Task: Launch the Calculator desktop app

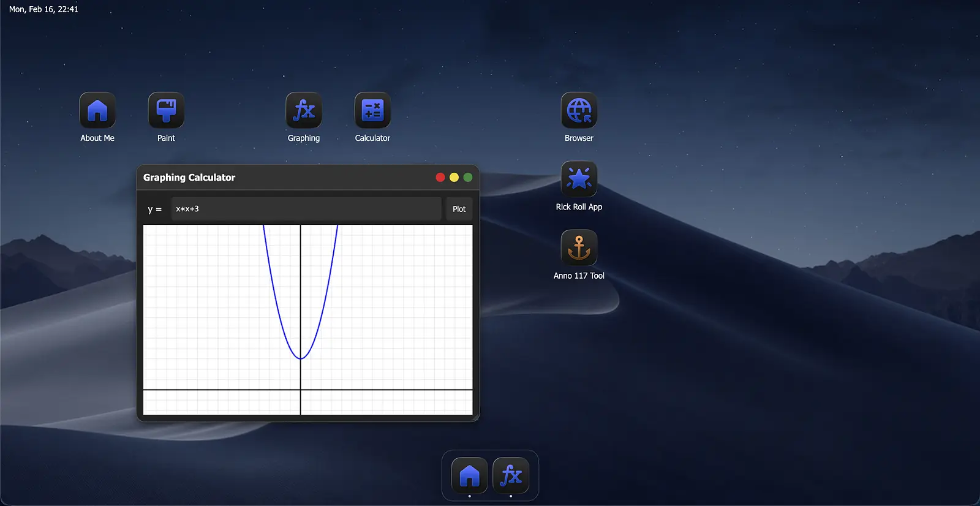Action: (x=372, y=111)
